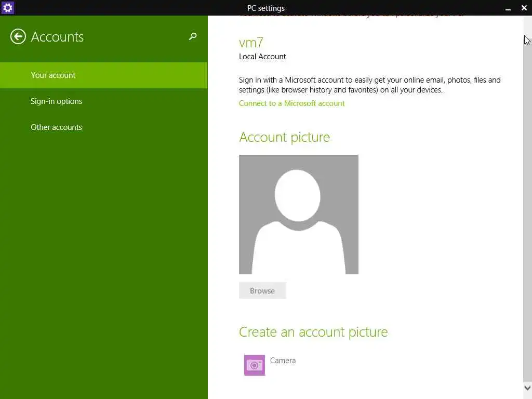Click the Browse button
Viewport: 532px width, 399px height.
point(262,290)
